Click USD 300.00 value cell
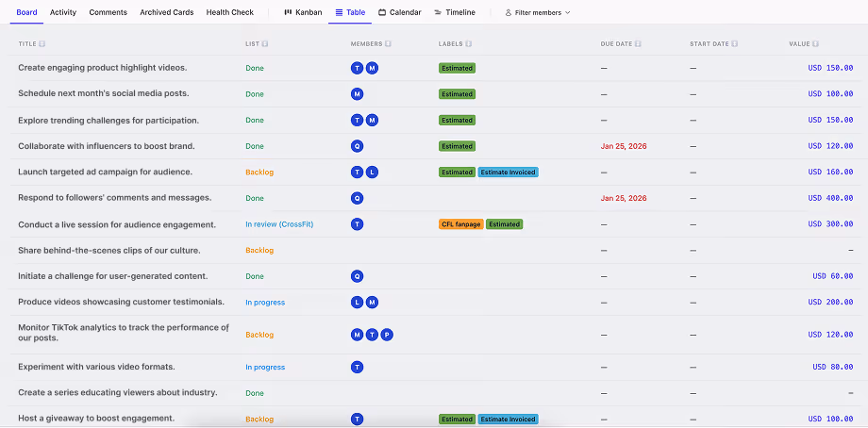Screen dimensions: 868x428 830,224
